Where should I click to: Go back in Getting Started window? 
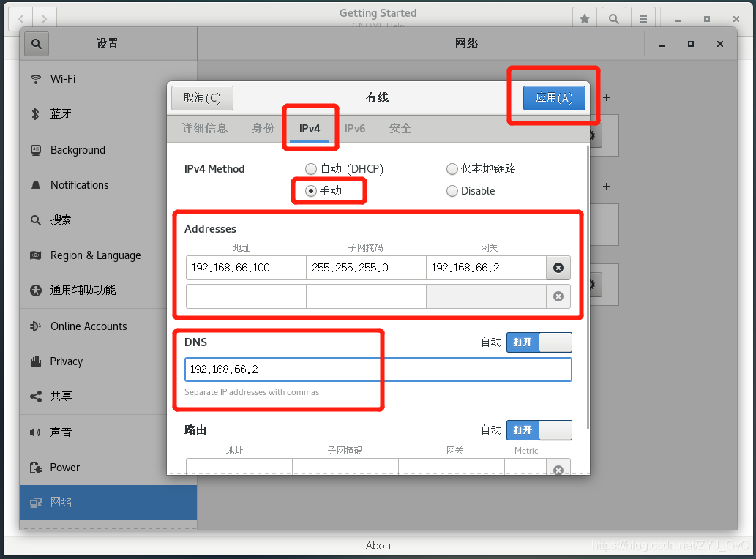tap(21, 19)
